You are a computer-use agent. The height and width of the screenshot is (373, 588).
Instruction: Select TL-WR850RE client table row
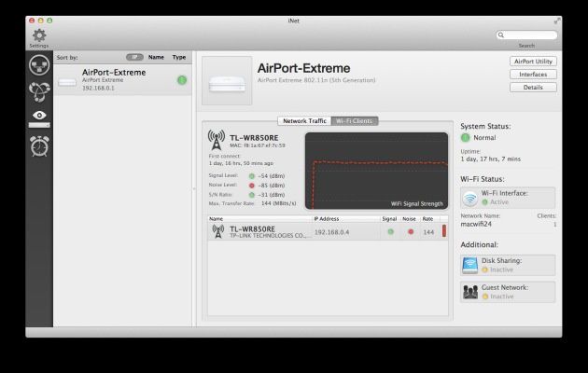click(x=329, y=231)
